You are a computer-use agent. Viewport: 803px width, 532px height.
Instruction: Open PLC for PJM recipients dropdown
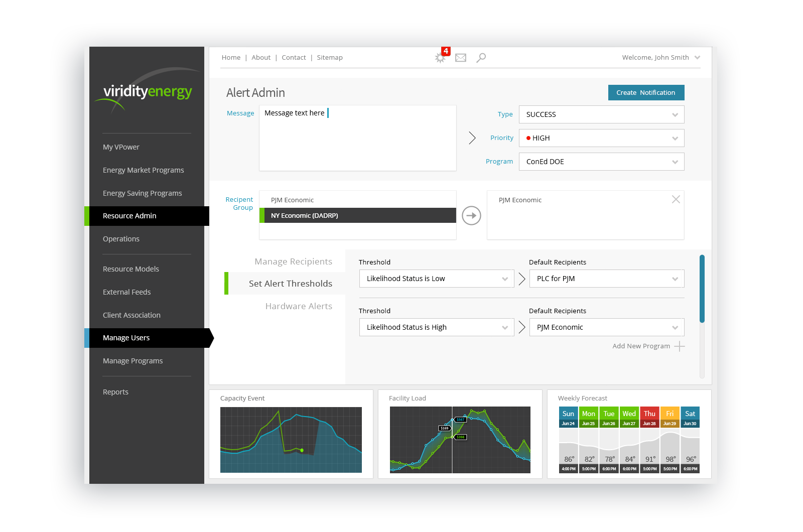[x=607, y=279]
